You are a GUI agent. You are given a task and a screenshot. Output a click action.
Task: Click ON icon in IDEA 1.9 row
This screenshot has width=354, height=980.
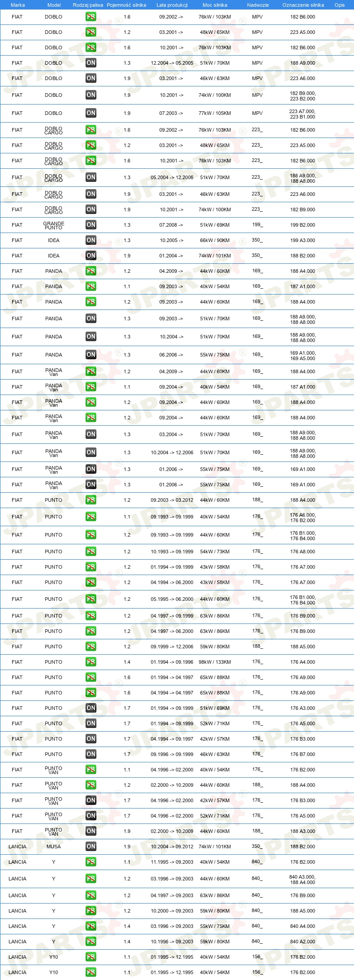click(91, 256)
